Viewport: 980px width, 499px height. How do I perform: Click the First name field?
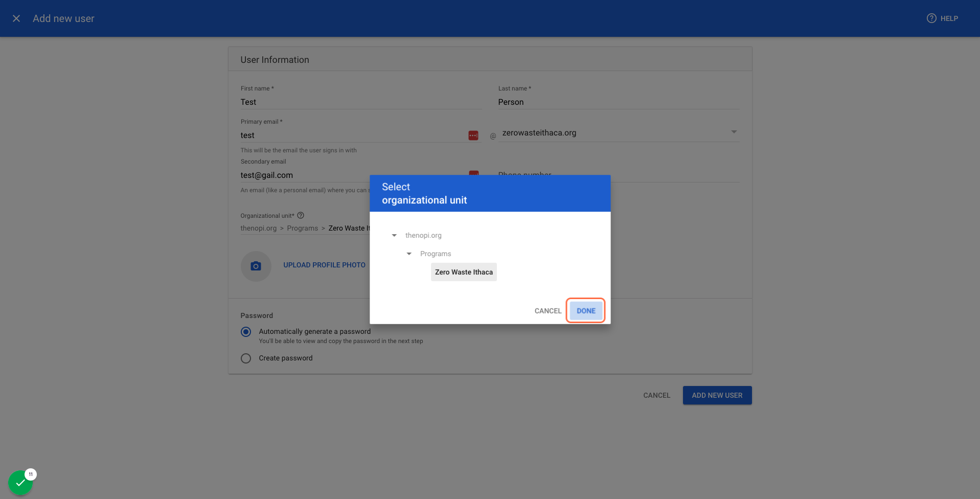361,102
